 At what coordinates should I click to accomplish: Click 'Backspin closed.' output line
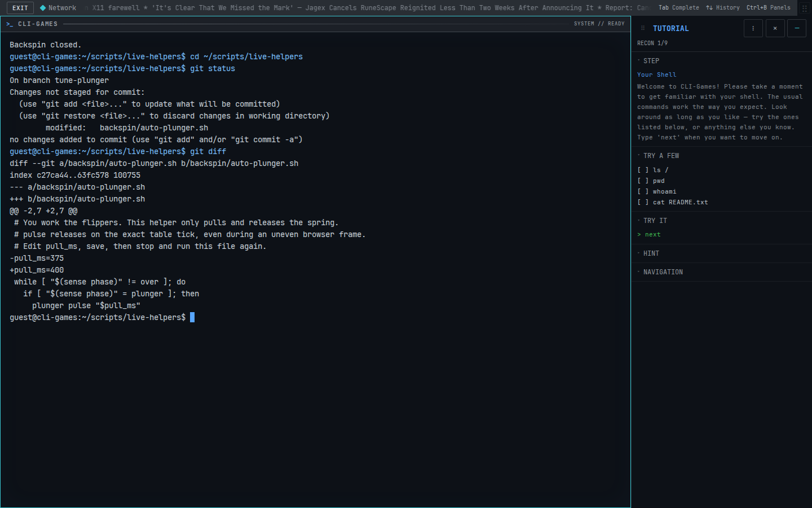(46, 45)
